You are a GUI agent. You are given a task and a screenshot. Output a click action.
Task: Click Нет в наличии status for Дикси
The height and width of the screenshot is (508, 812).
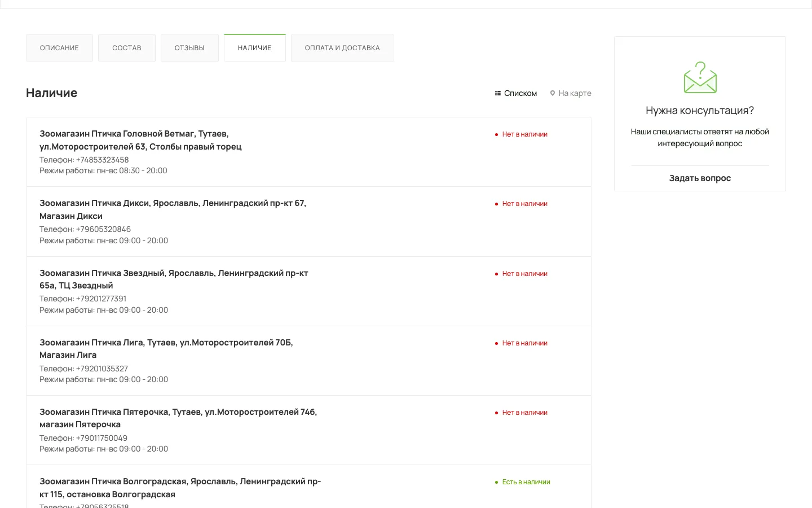coord(521,204)
